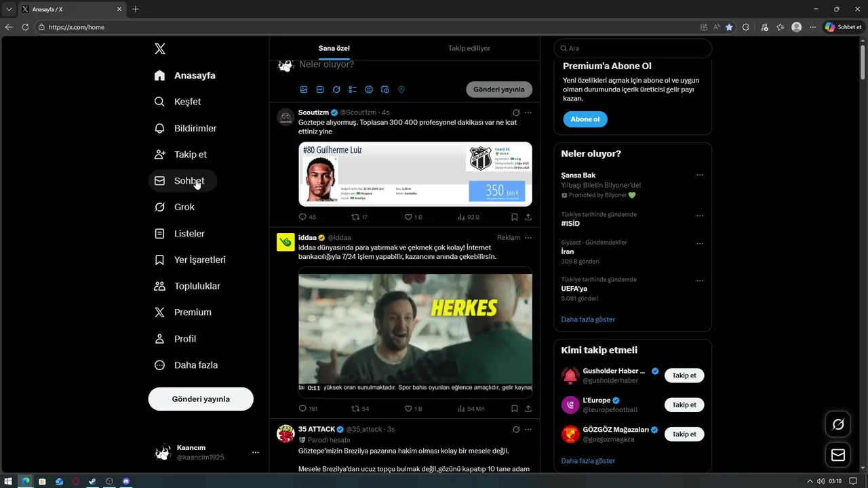This screenshot has height=488, width=868.
Task: Open options for Şansa Bak trend
Action: pyautogui.click(x=700, y=176)
